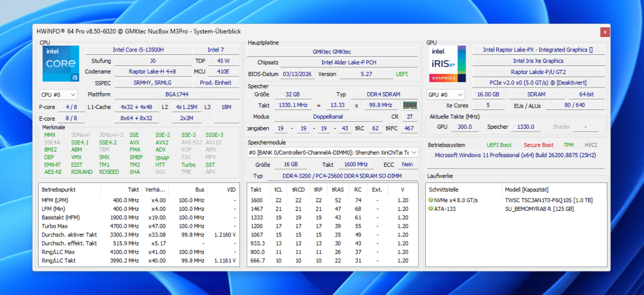Click the Intel Alder Lake-P PCH chipset field
Viewport: 644px width, 295px height.
click(x=349, y=63)
